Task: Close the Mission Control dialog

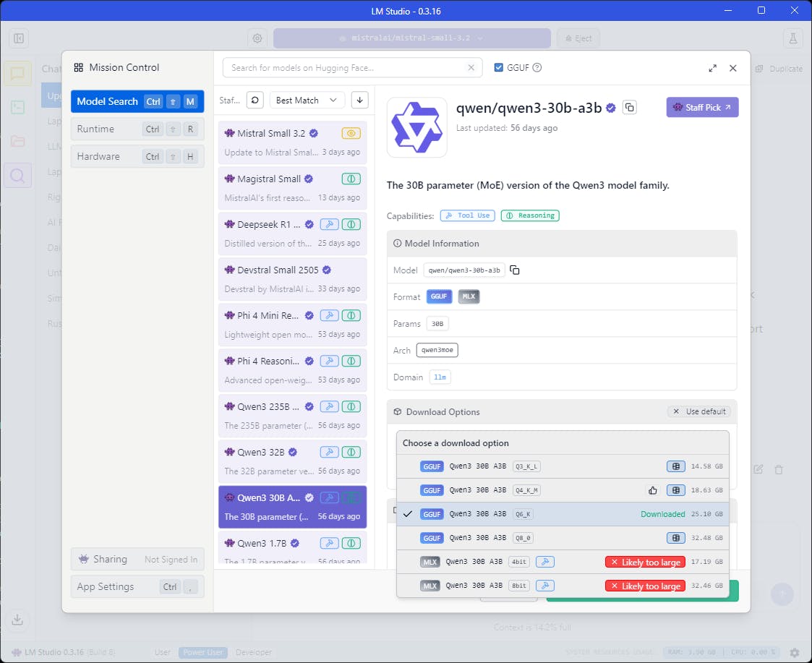Action: [x=732, y=68]
